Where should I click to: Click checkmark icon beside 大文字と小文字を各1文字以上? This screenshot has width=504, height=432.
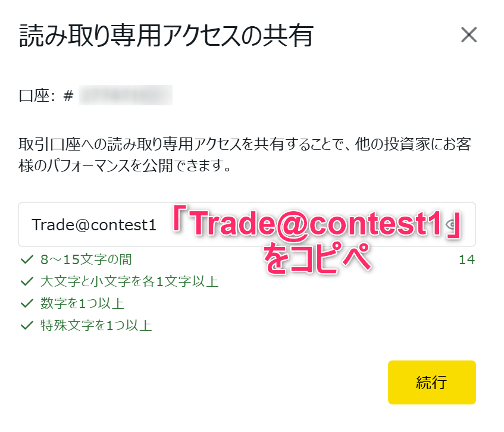pos(27,281)
